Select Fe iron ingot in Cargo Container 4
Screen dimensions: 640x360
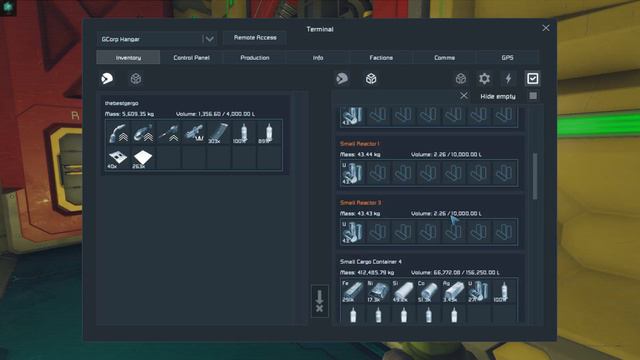353,291
